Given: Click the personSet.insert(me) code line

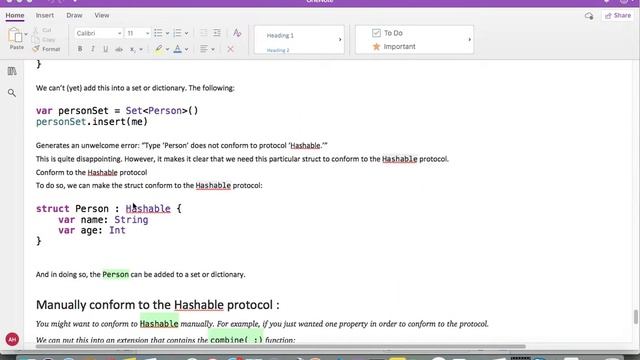Looking at the screenshot, I should pyautogui.click(x=92, y=122).
